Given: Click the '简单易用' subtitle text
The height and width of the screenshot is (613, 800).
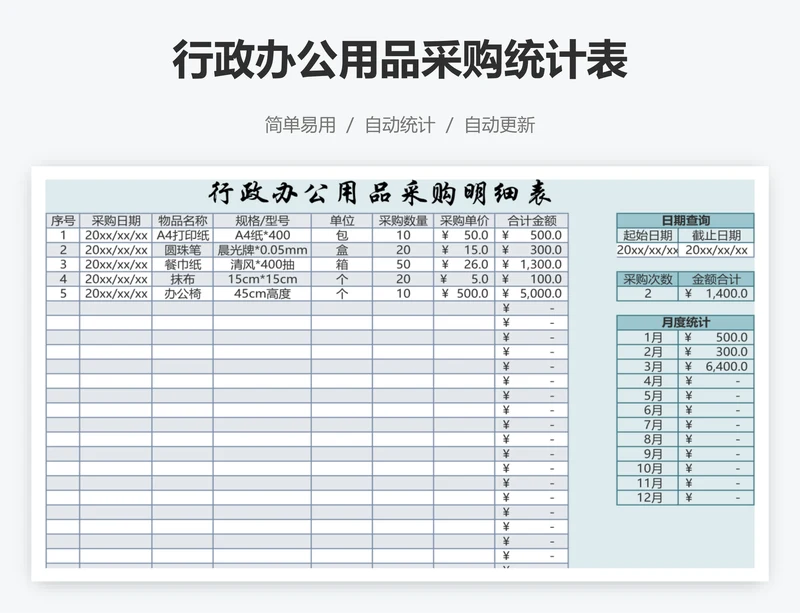Looking at the screenshot, I should [x=300, y=125].
